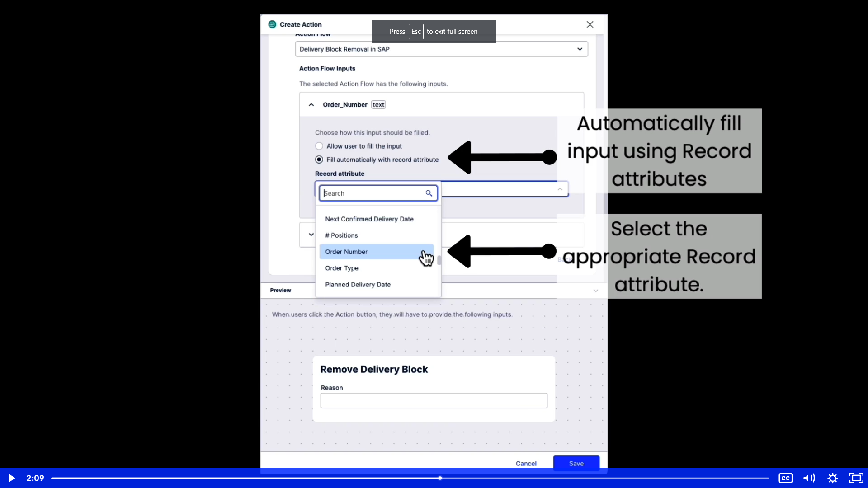Toggle the Order_Number section collapse arrow
This screenshot has height=488, width=868.
pos(311,104)
